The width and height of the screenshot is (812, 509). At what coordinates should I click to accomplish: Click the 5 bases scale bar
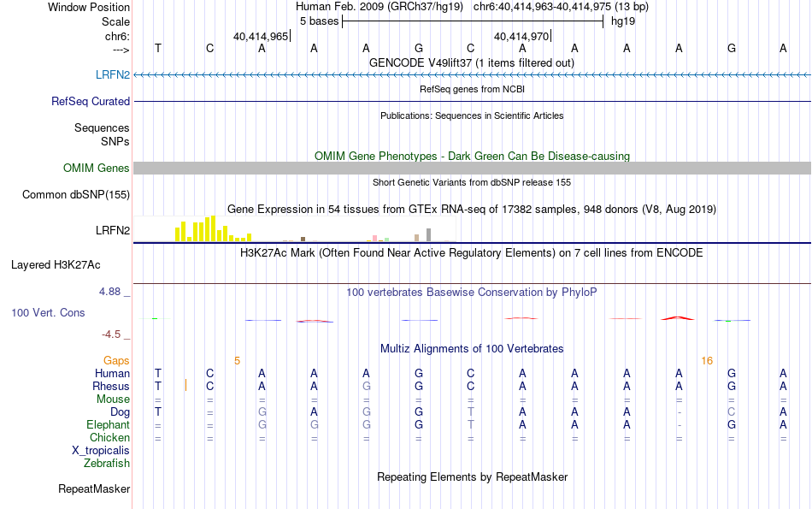tap(473, 21)
